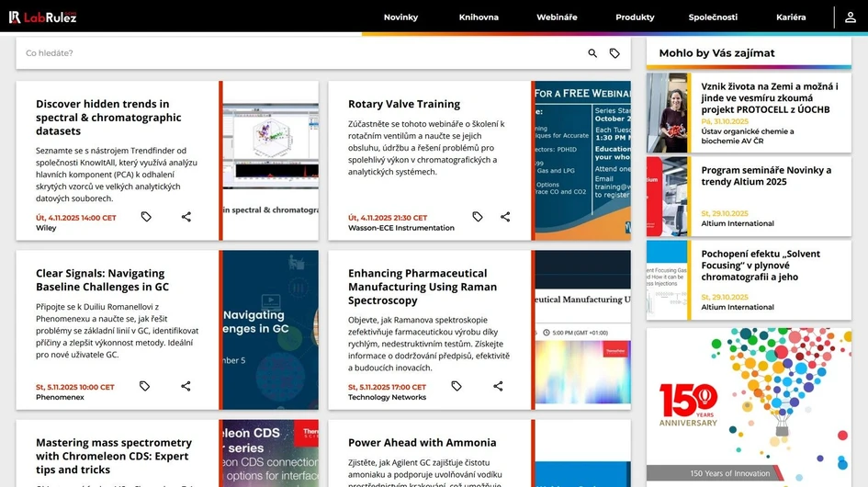Click tag icon on Rotary Valve Training

478,217
